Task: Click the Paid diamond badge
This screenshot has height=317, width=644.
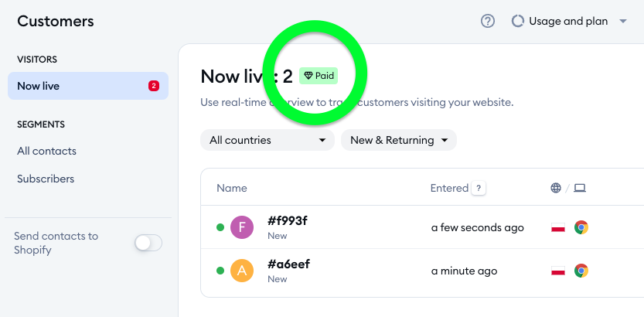Action: tap(319, 76)
